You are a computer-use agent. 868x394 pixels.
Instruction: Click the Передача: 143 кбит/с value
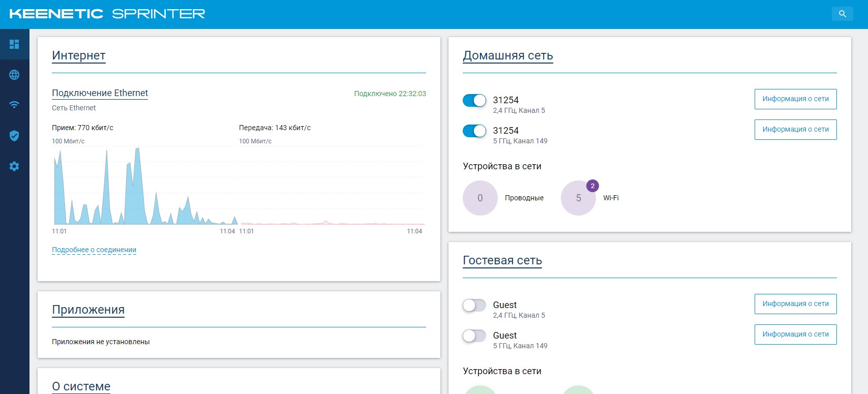(275, 128)
